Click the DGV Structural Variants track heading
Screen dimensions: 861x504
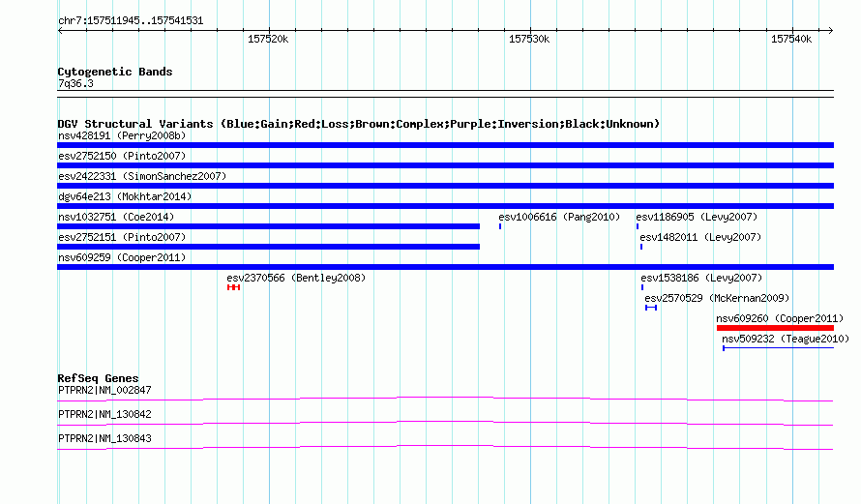[358, 124]
